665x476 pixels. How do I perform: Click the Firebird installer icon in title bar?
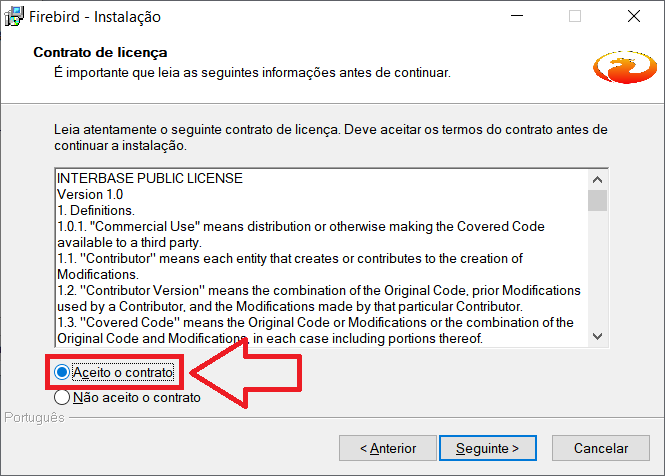(15, 17)
